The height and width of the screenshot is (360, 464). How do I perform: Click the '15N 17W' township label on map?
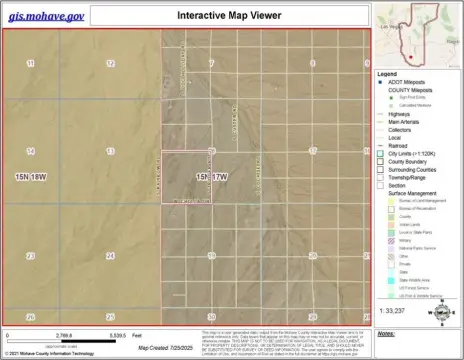click(212, 177)
